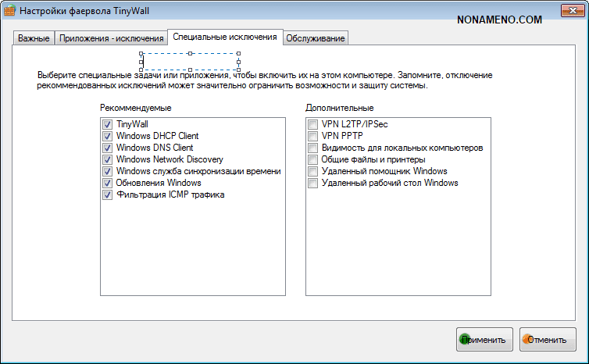Click the TinyWall firewall icon in title bar
This screenshot has width=589, height=364.
pos(10,10)
